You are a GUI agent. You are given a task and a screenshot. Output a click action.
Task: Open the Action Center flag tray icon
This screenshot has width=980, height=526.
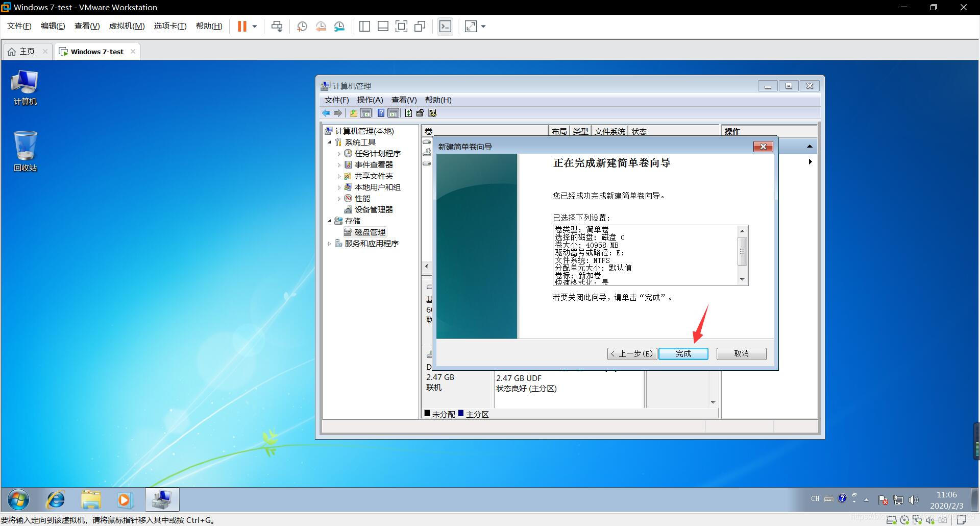click(x=883, y=500)
